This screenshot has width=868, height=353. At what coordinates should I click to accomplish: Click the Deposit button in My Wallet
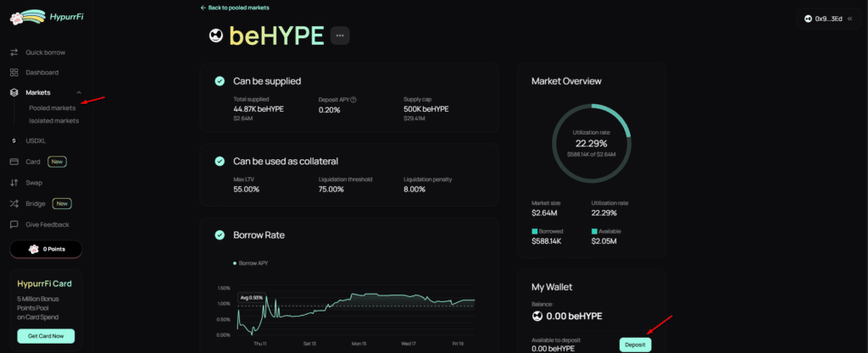point(635,345)
